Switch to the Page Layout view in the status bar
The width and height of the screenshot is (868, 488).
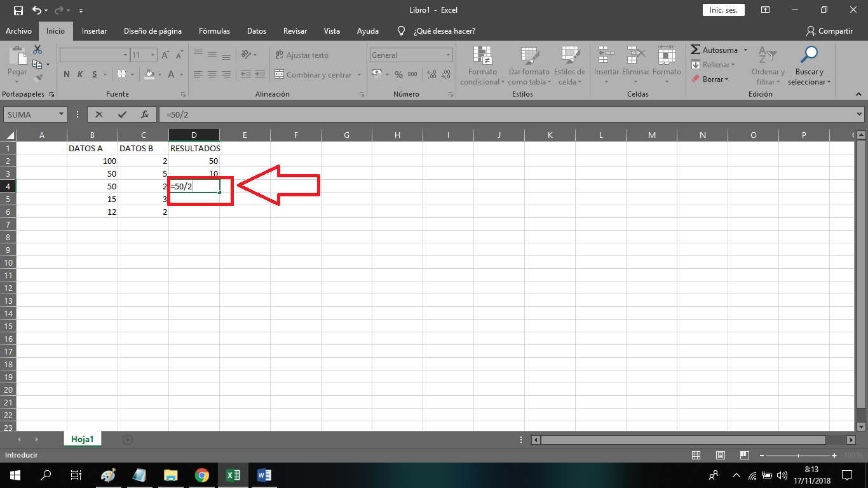point(721,455)
